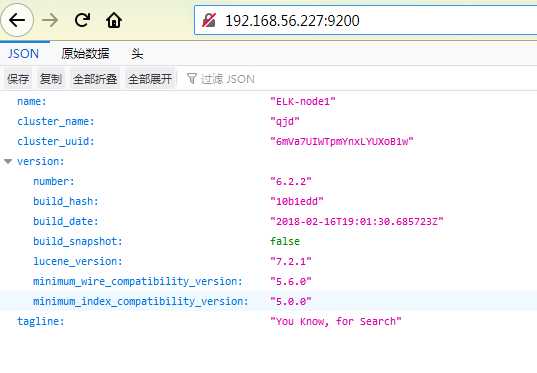Select the value "qjd"
The image size is (537, 373).
pos(285,122)
